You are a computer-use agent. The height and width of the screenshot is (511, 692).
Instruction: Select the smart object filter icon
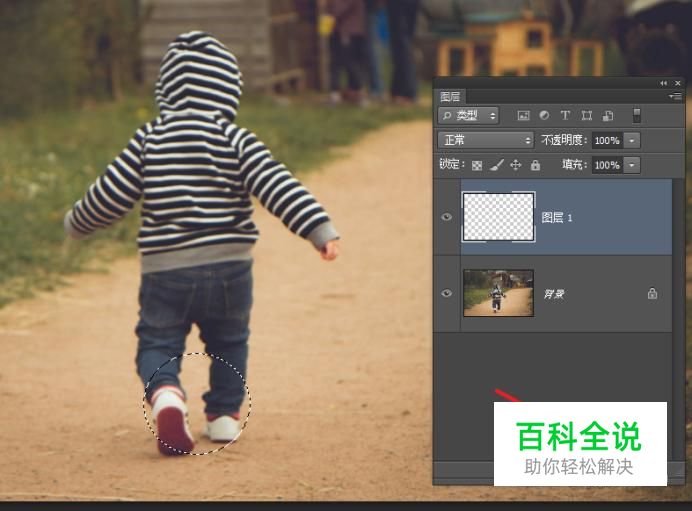tap(608, 116)
